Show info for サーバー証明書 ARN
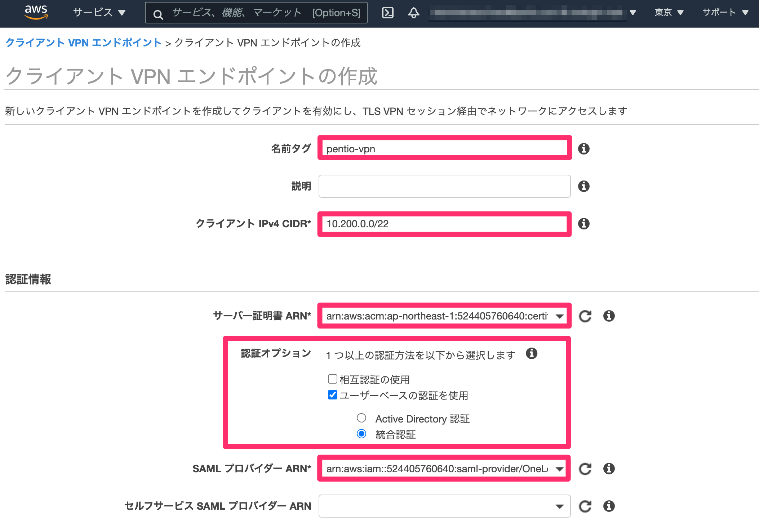This screenshot has width=759, height=532. [609, 316]
